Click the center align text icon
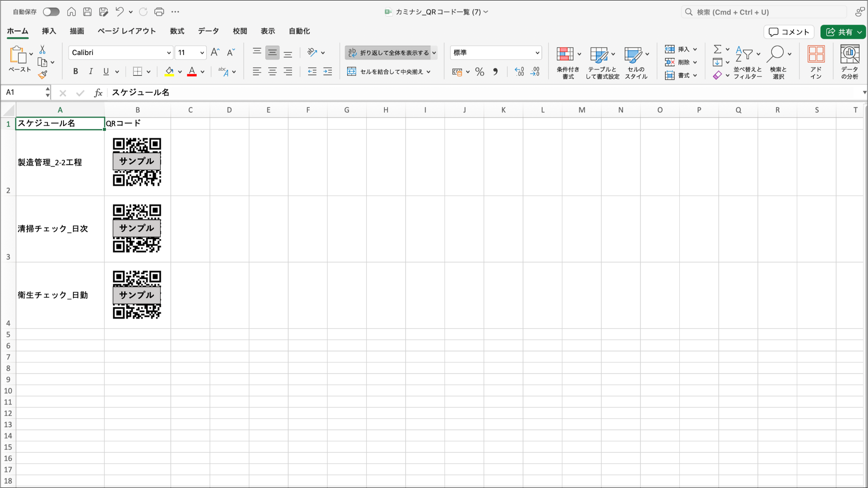This screenshot has height=488, width=868. pyautogui.click(x=272, y=72)
